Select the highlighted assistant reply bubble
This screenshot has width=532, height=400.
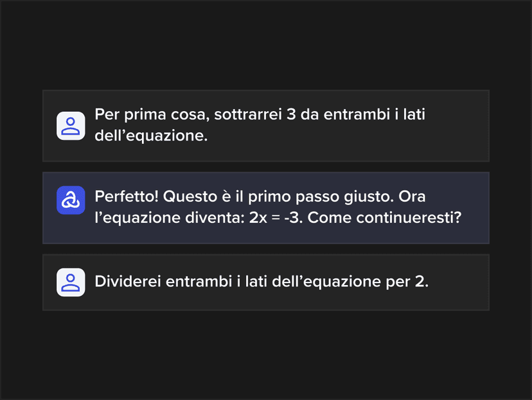265,208
